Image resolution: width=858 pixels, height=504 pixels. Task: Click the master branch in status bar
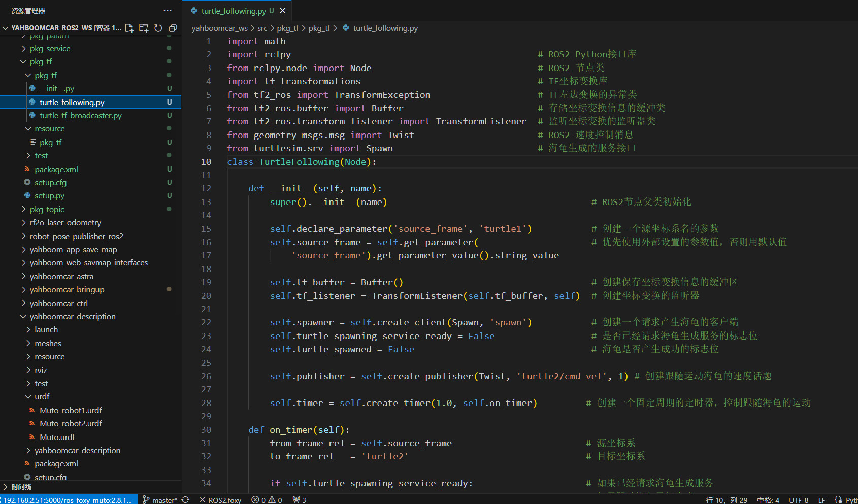[x=160, y=500]
